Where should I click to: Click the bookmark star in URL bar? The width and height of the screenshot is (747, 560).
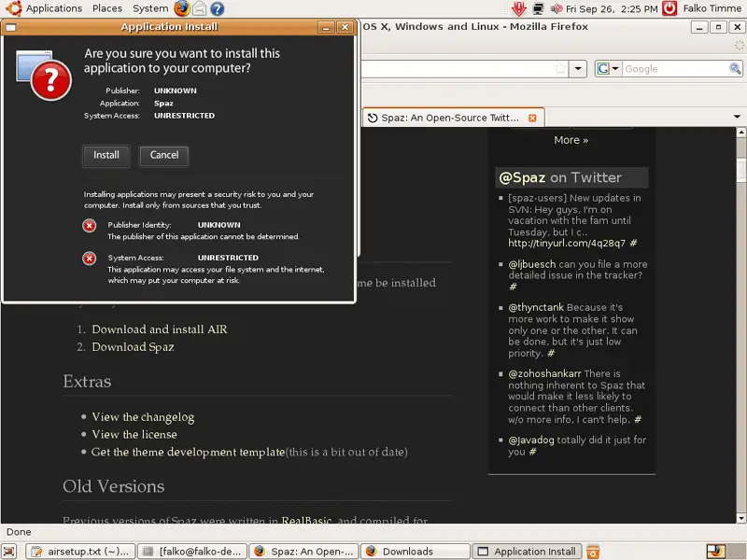(560, 69)
